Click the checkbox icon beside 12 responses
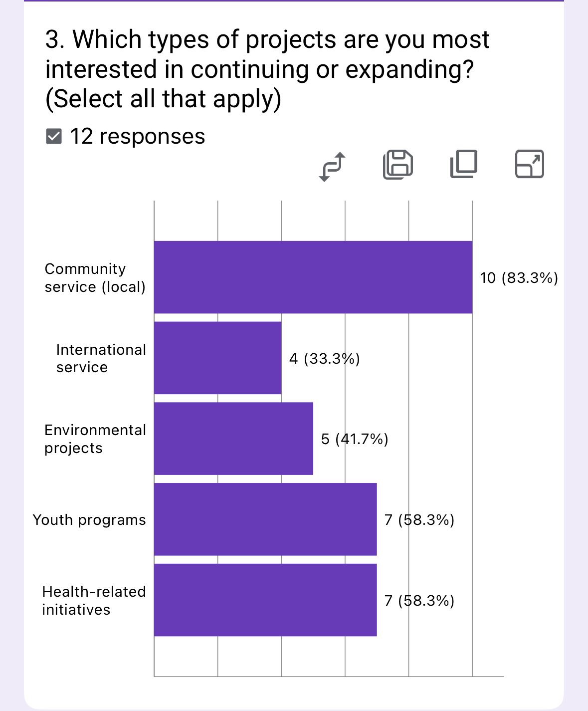Image resolution: width=588 pixels, height=711 pixels. pyautogui.click(x=54, y=136)
